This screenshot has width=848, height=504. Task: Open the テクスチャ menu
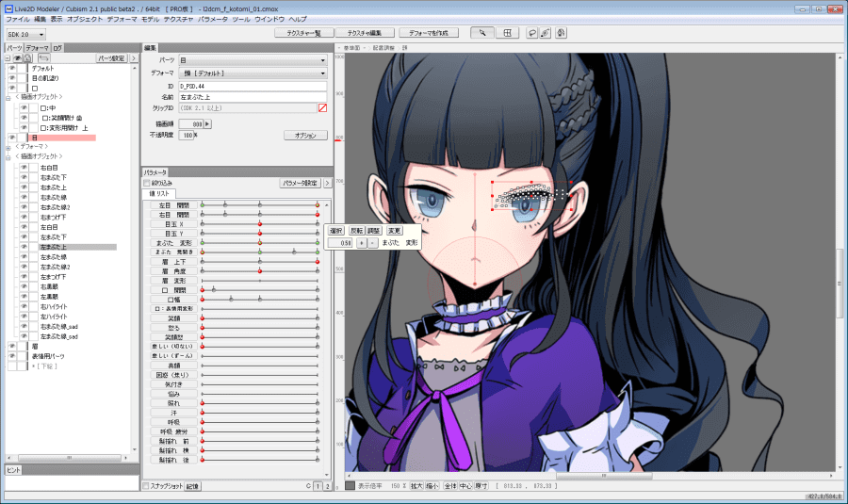(178, 19)
